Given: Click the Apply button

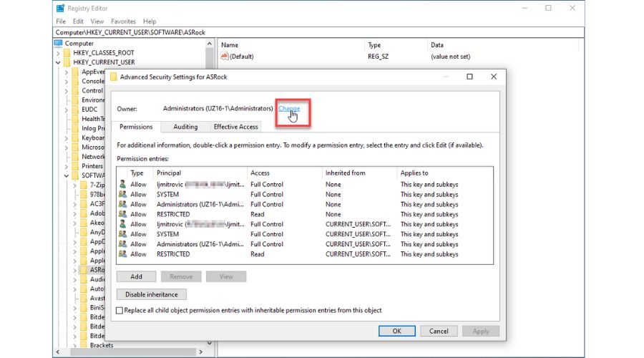Looking at the screenshot, I should click(481, 332).
